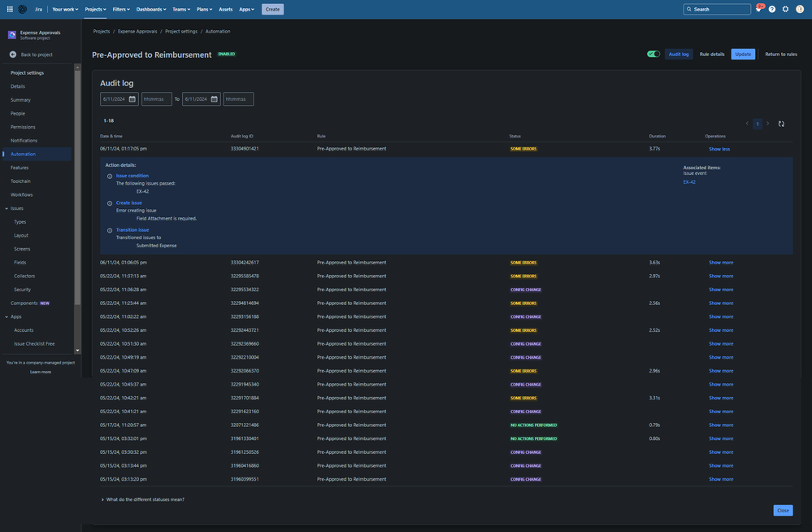Click Return to rules
The image size is (812, 532).
click(x=781, y=54)
